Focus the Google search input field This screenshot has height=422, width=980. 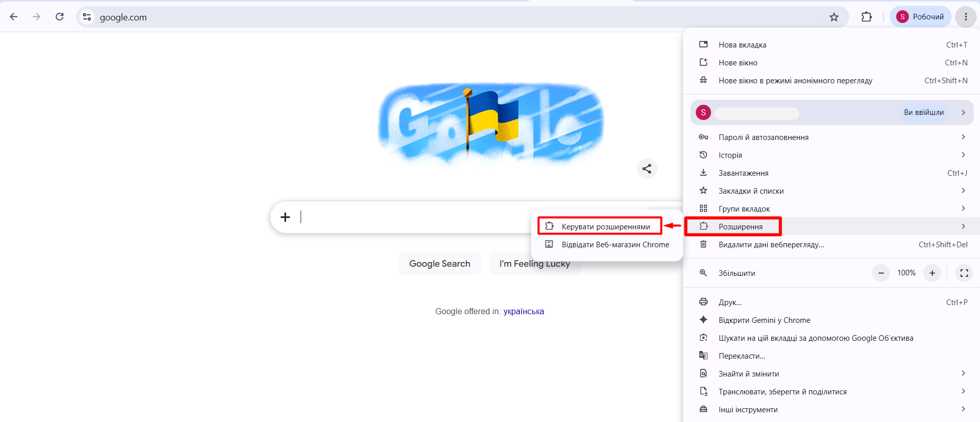click(414, 217)
